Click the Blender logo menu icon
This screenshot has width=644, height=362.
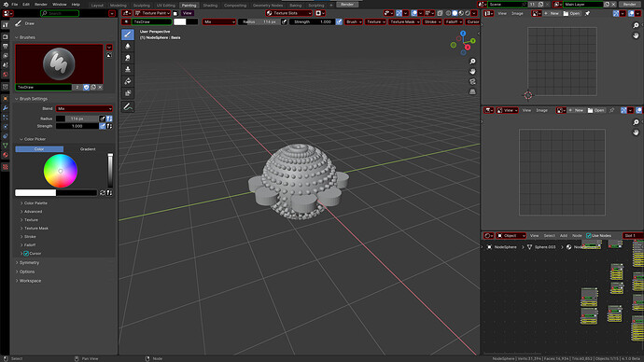[6, 5]
